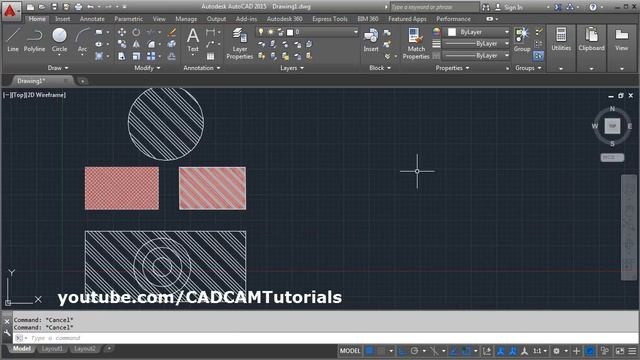Open Help with the question mark
Screen dimensions: 640x360
[593, 7]
